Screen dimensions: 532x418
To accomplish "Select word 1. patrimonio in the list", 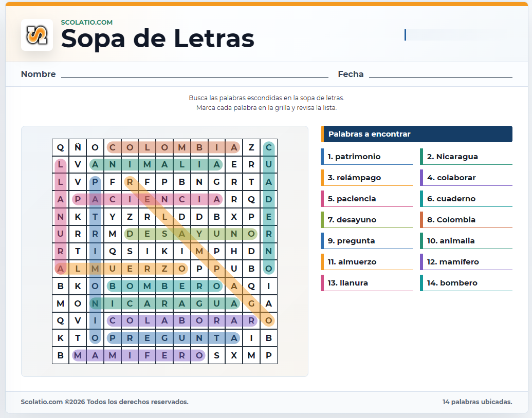I will tap(367, 157).
